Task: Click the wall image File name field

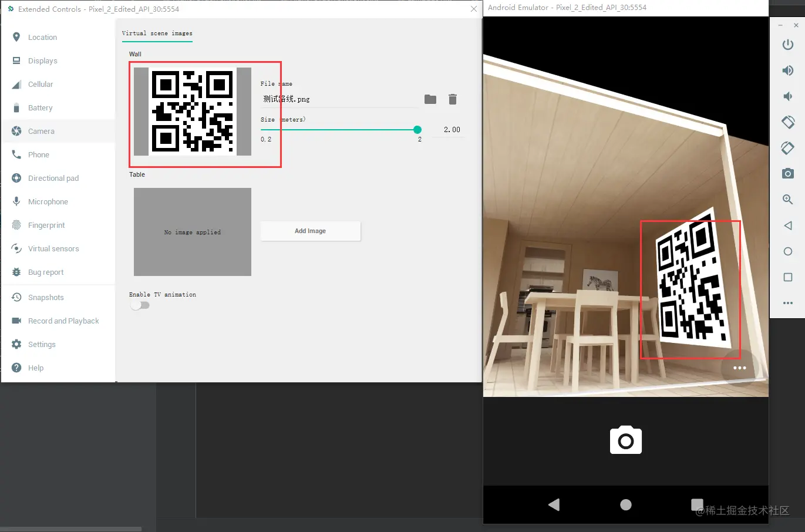Action: pyautogui.click(x=339, y=99)
